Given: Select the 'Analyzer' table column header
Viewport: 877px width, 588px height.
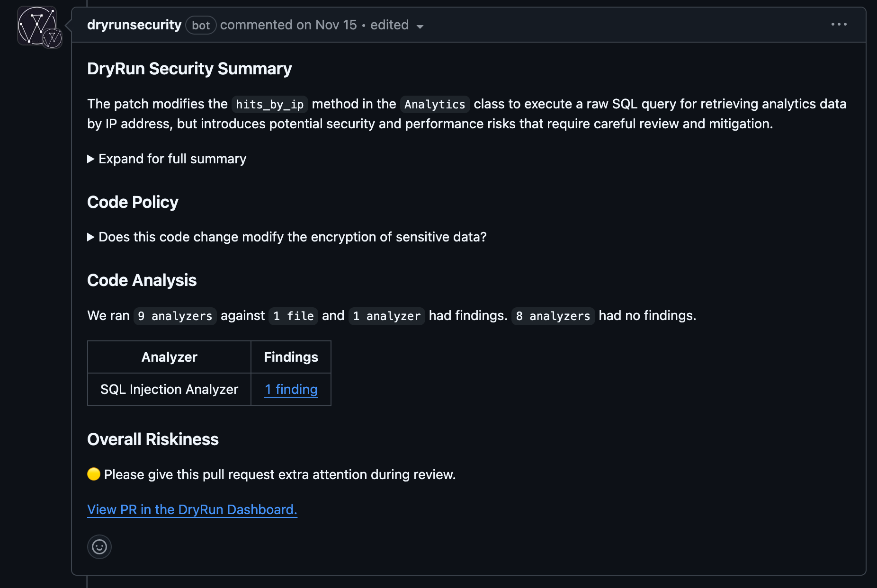Looking at the screenshot, I should click(169, 357).
